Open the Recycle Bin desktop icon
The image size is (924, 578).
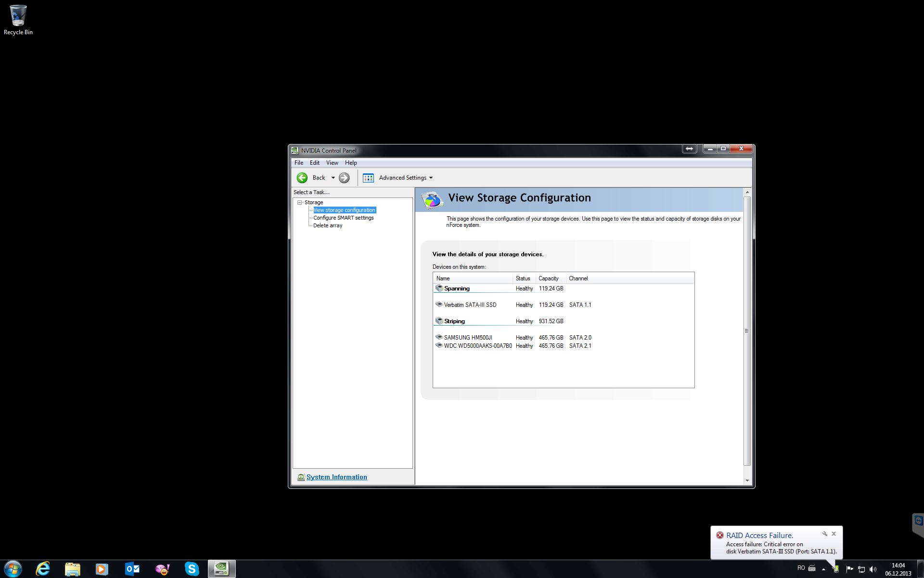point(18,20)
